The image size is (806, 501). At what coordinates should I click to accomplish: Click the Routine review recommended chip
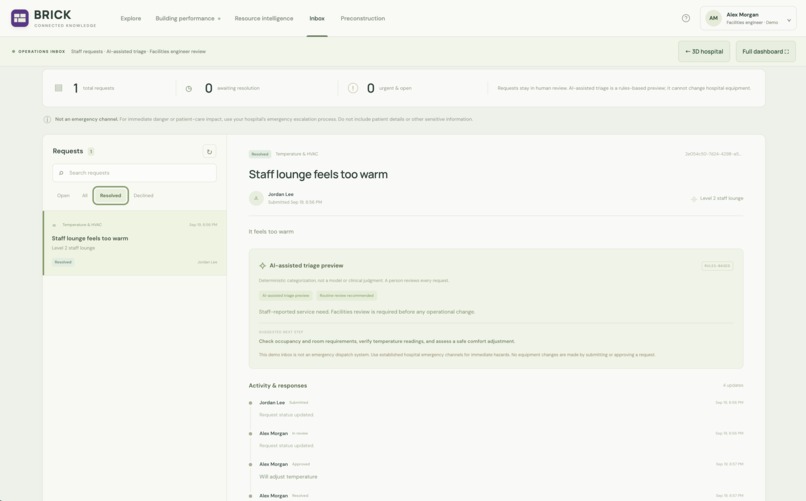point(346,296)
